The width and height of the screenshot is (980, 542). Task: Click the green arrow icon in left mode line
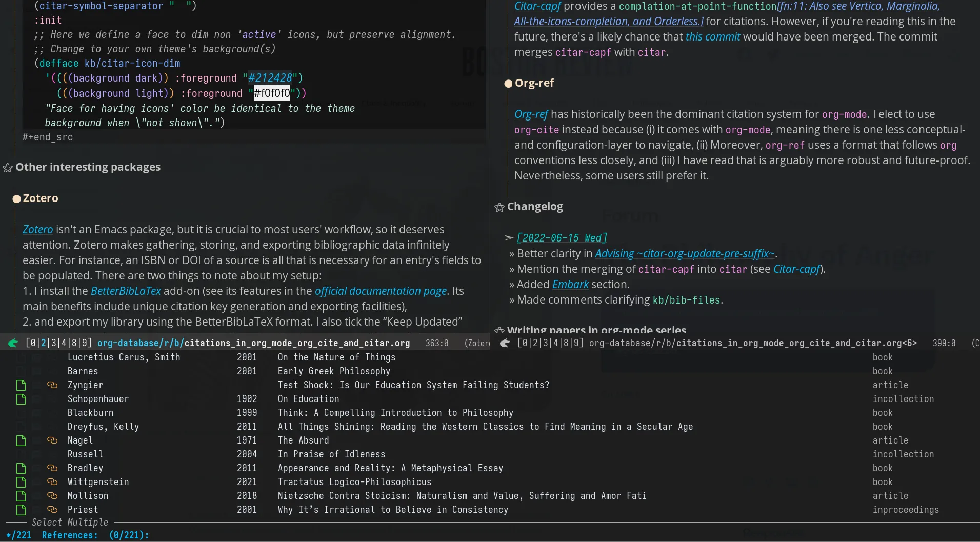pyautogui.click(x=13, y=343)
